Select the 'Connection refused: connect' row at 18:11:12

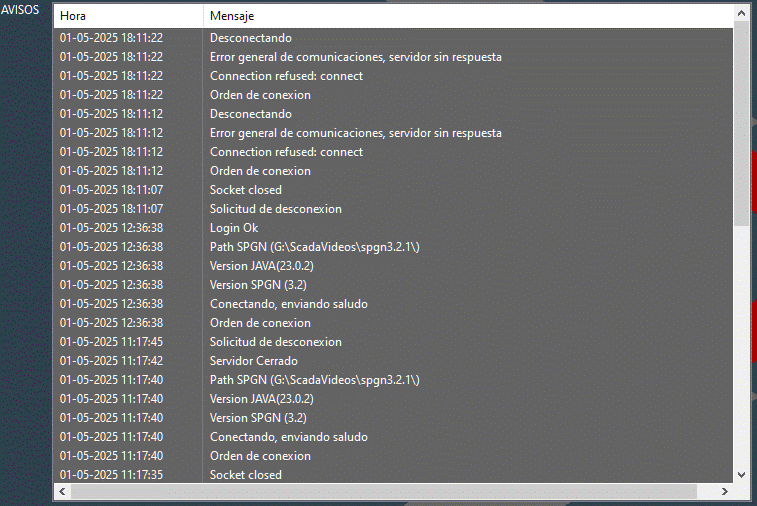[x=393, y=152]
